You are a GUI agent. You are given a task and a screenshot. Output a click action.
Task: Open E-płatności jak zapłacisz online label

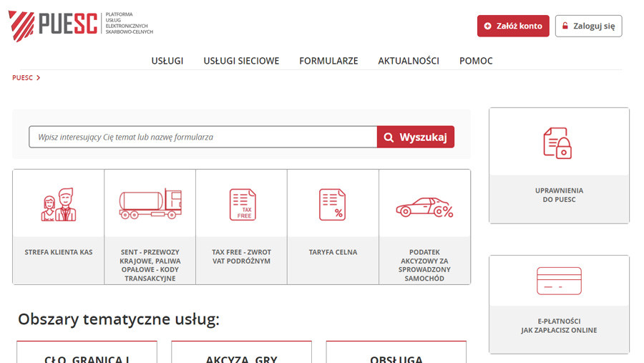click(x=559, y=326)
